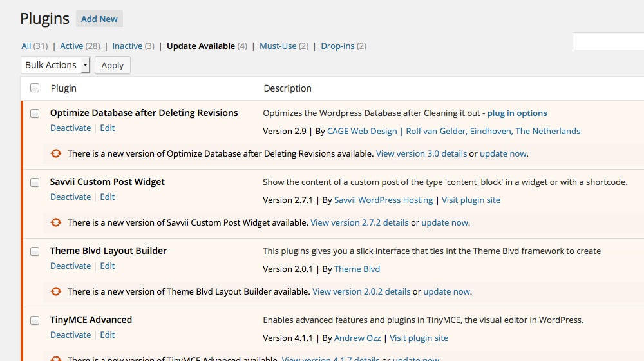Image resolution: width=644 pixels, height=361 pixels.
Task: Deactivate Optimize Database after Deleting Revisions
Action: click(71, 128)
